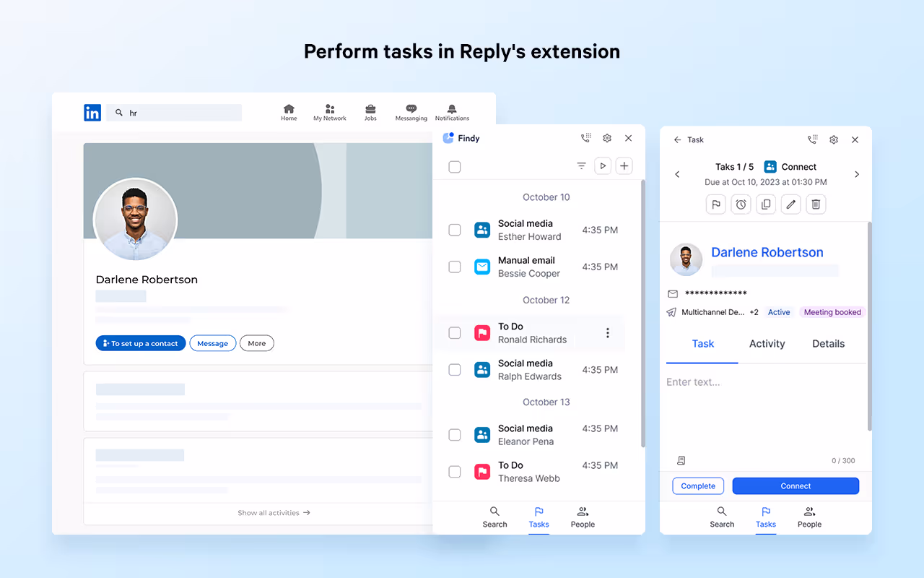Open LinkedIn Notifications bell
This screenshot has width=924, height=578.
[x=452, y=113]
